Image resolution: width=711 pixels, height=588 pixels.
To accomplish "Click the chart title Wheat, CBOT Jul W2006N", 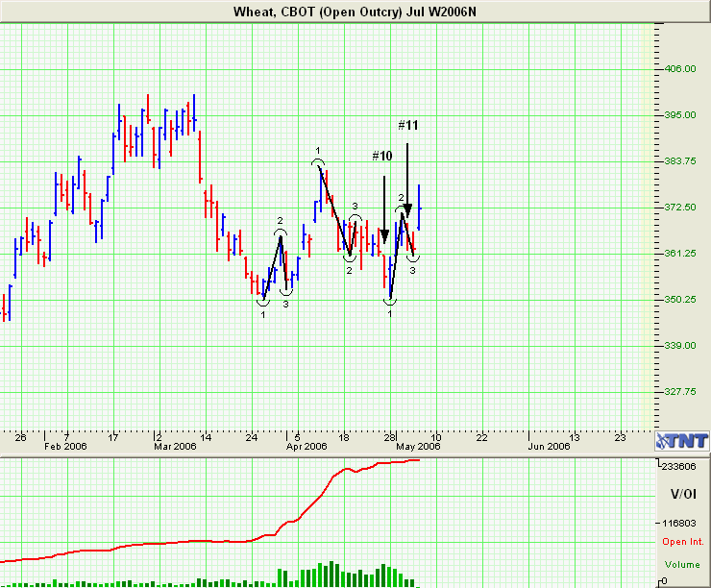I will 355,12.
